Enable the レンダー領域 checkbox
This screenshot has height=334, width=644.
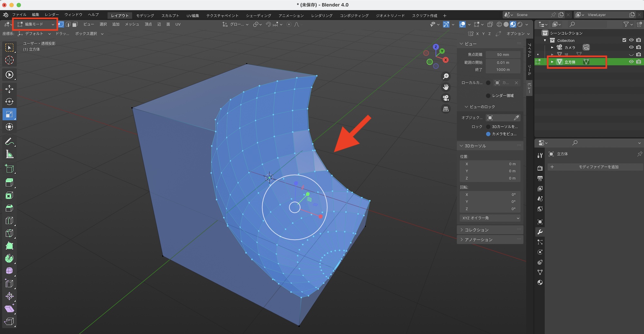[x=488, y=96]
